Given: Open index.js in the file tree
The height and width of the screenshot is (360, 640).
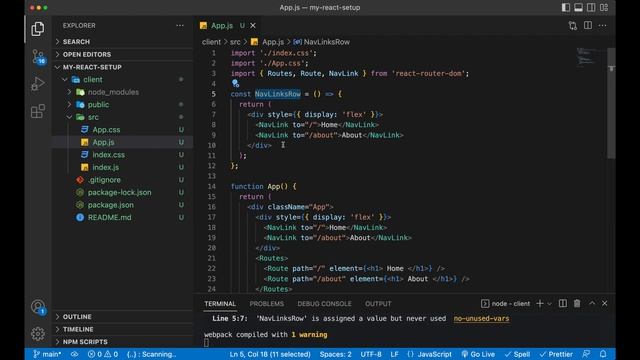Looking at the screenshot, I should coord(122,167).
